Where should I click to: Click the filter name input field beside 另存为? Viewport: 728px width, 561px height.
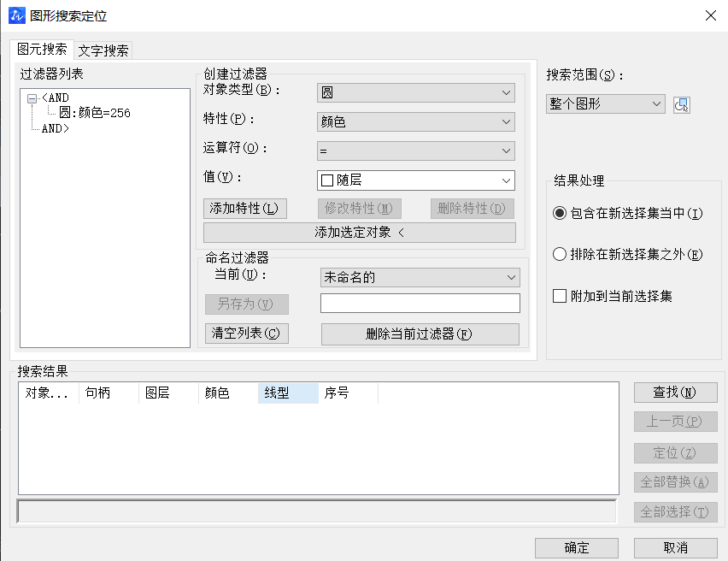tap(420, 303)
